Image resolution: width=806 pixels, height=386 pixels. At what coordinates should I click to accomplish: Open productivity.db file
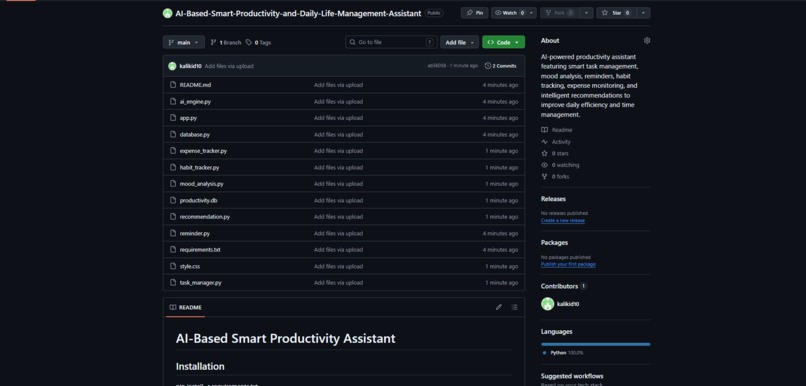(x=198, y=200)
